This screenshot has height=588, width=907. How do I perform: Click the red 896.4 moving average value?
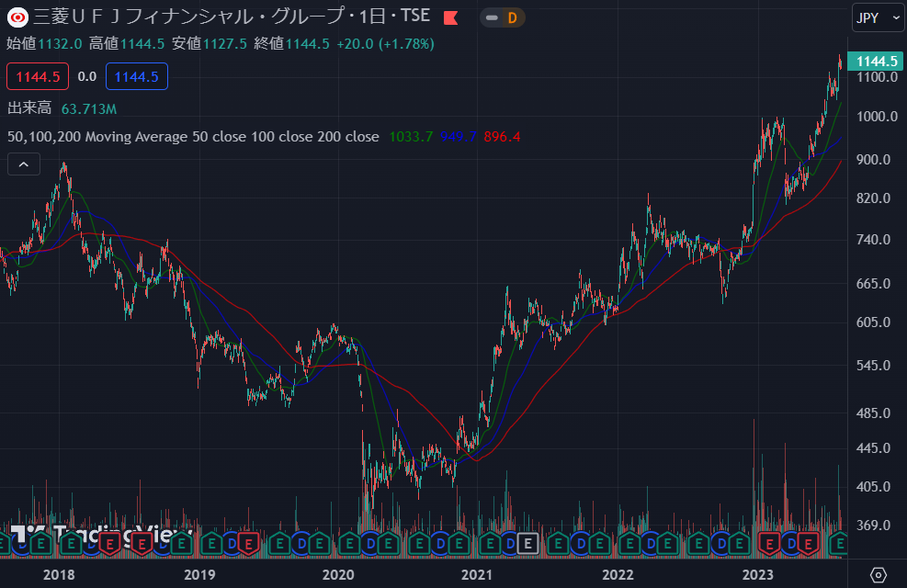(502, 137)
